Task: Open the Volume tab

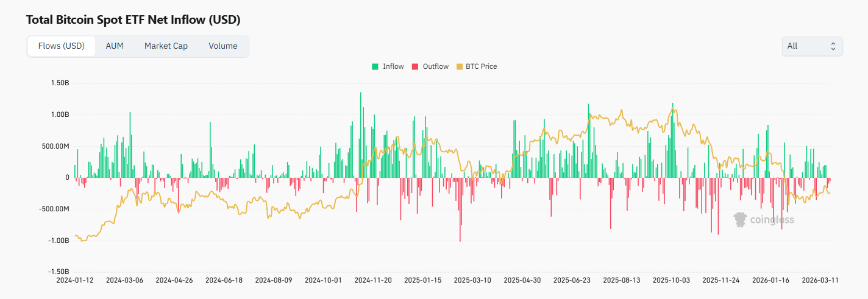Action: (x=222, y=46)
